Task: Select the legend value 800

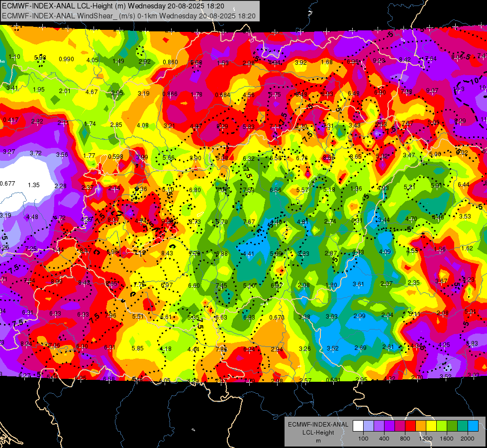Action: (405, 439)
